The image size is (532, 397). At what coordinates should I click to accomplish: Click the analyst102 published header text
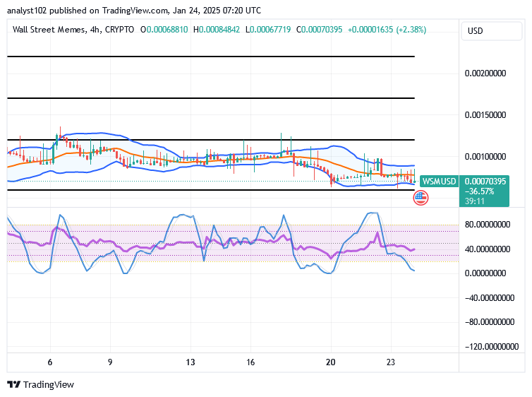point(134,11)
